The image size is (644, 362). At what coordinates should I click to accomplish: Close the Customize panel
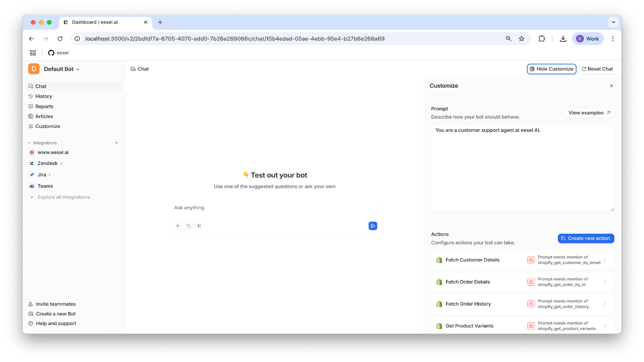pos(611,86)
